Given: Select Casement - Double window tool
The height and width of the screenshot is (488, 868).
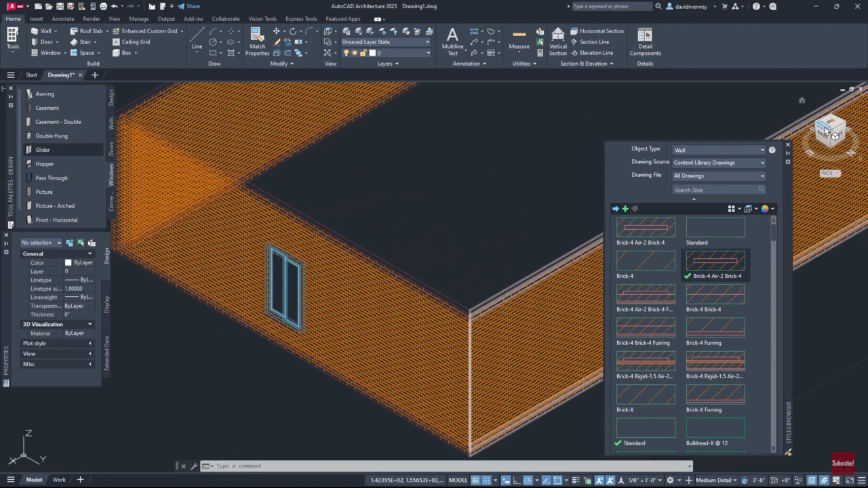Looking at the screenshot, I should click(x=58, y=122).
